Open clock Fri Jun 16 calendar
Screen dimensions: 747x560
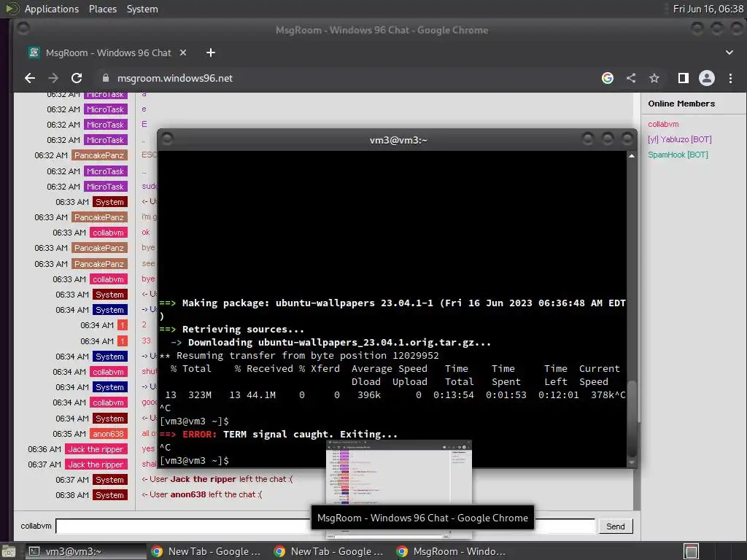708,9
